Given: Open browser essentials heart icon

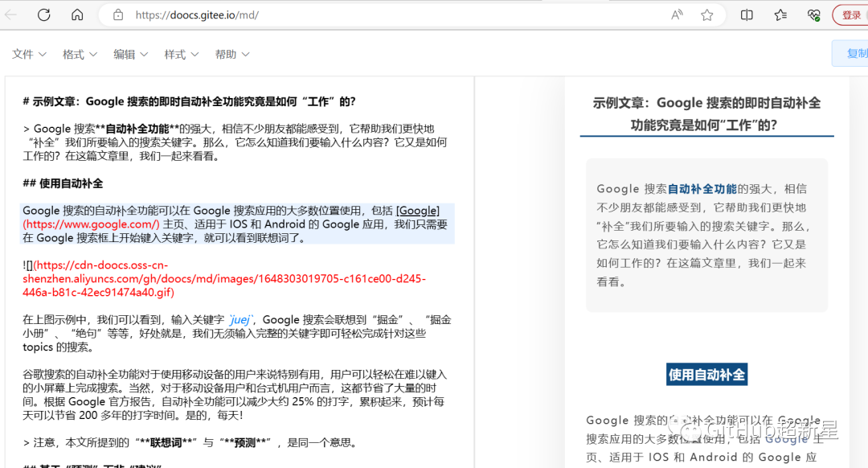Looking at the screenshot, I should pos(813,15).
